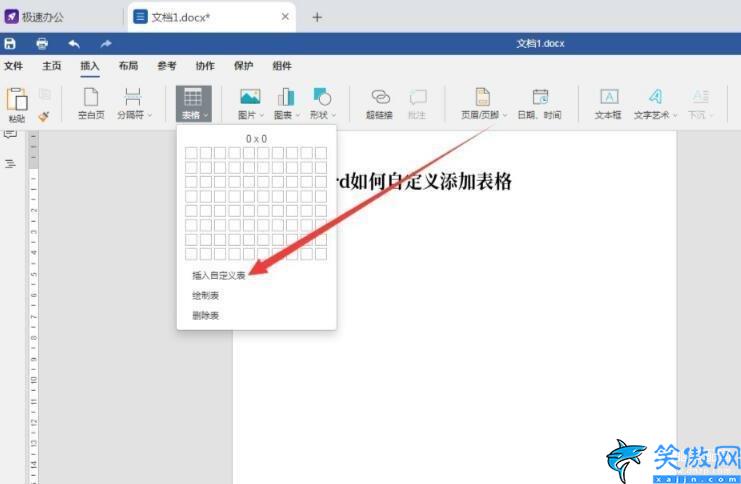The width and height of the screenshot is (741, 484).
Task: Collapse the 表格 dropdown arrow
Action: [206, 115]
